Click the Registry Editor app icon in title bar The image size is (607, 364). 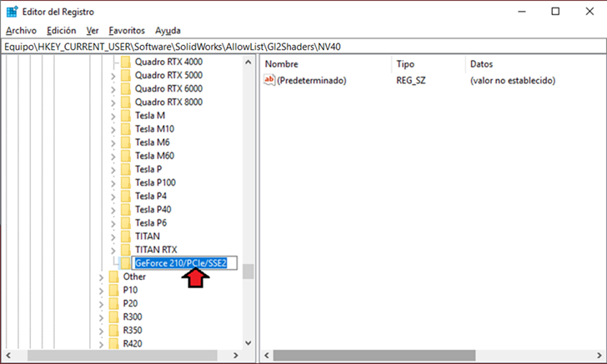point(12,12)
